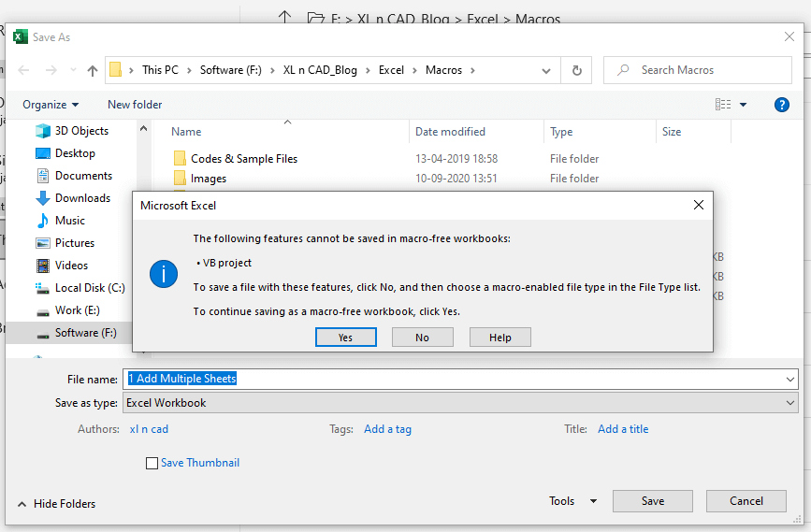Open the Save as type dropdown
This screenshot has width=811, height=532.
tap(789, 403)
